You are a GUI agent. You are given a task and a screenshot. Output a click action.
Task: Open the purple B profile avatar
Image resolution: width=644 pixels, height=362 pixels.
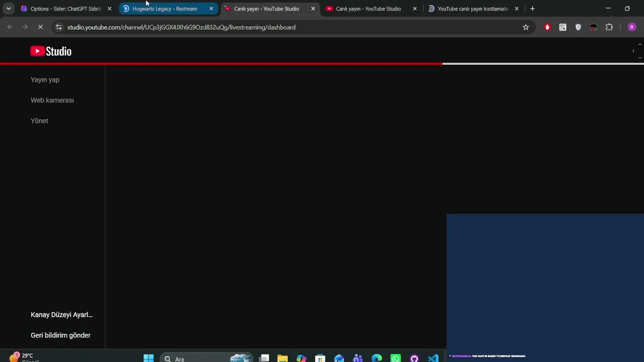click(x=632, y=27)
